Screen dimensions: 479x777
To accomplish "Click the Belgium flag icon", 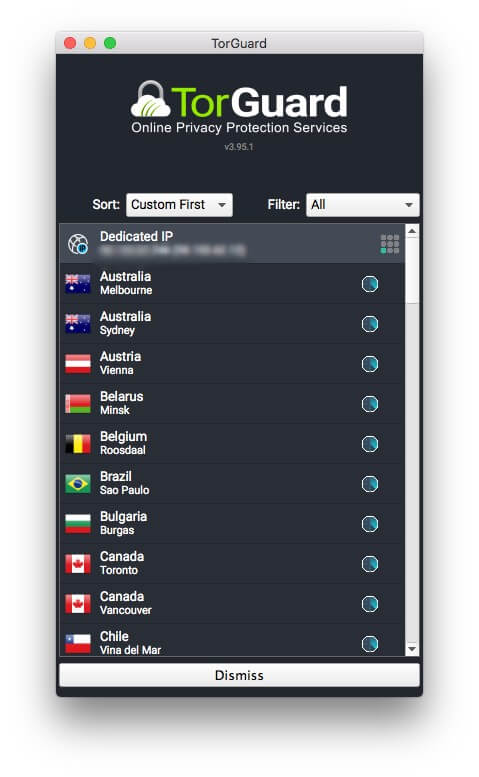I will pos(78,444).
